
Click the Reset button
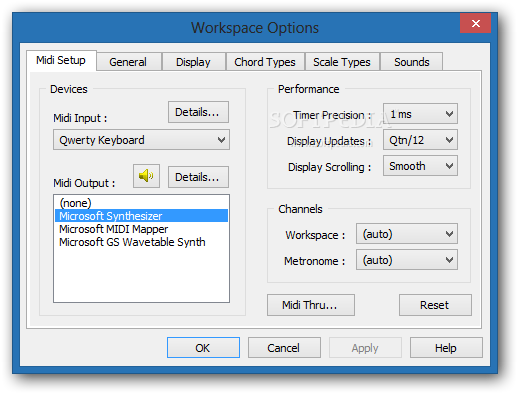pos(435,305)
